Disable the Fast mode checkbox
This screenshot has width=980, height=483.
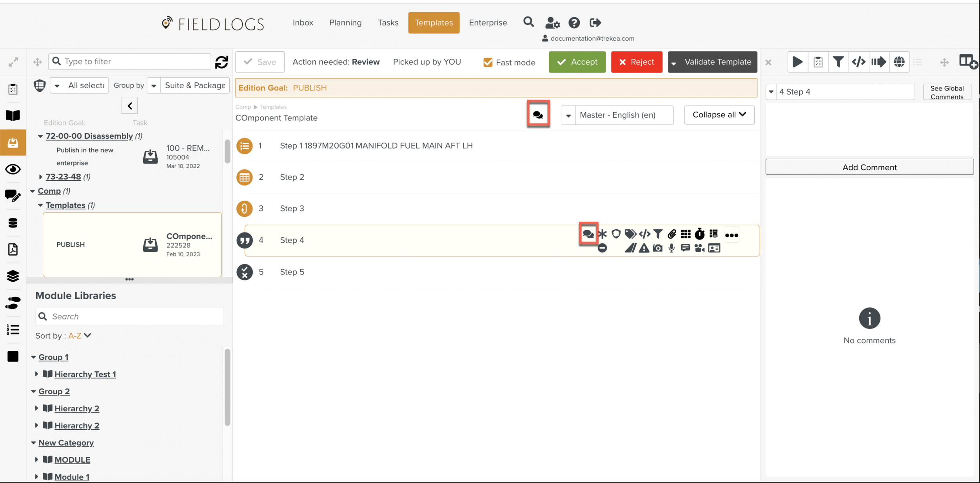coord(488,62)
